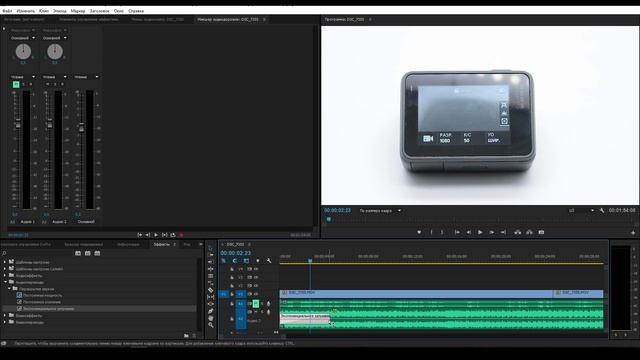Toggle the lock on video track V1

pos(232,294)
